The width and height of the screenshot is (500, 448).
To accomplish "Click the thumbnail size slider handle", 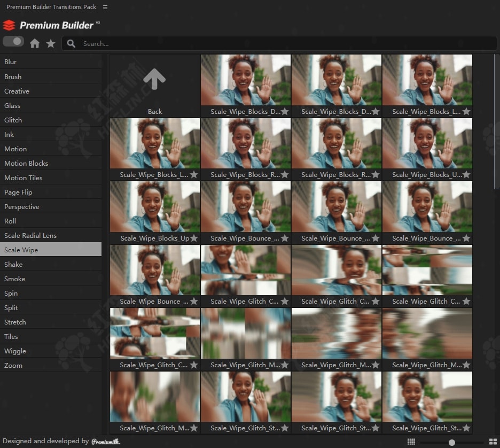I will click(x=452, y=442).
